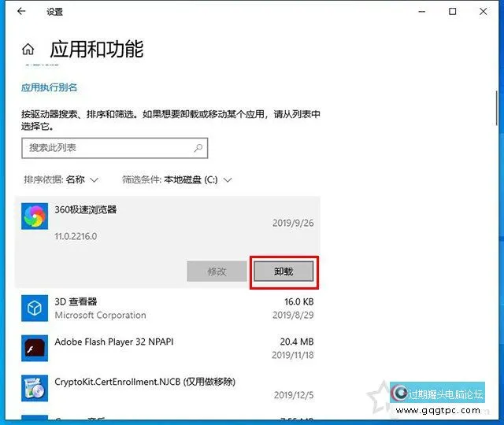Image resolution: width=504 pixels, height=425 pixels.
Task: Click the search magnifier icon
Action: (x=198, y=148)
